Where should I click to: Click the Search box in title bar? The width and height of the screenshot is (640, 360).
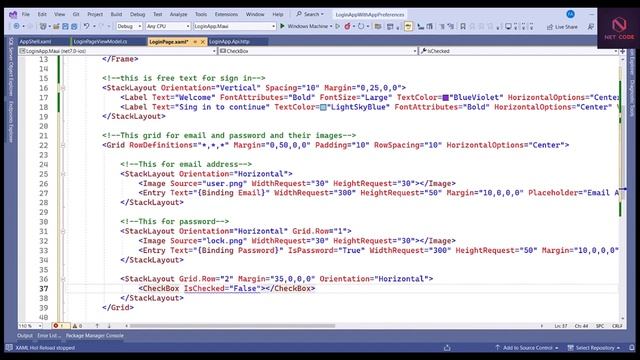click(x=310, y=14)
